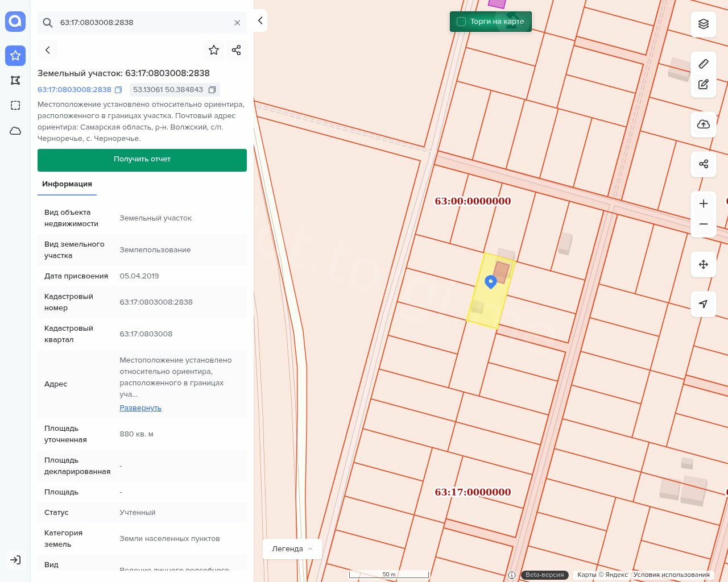
Task: Click the cloud upload icon
Action: [704, 124]
